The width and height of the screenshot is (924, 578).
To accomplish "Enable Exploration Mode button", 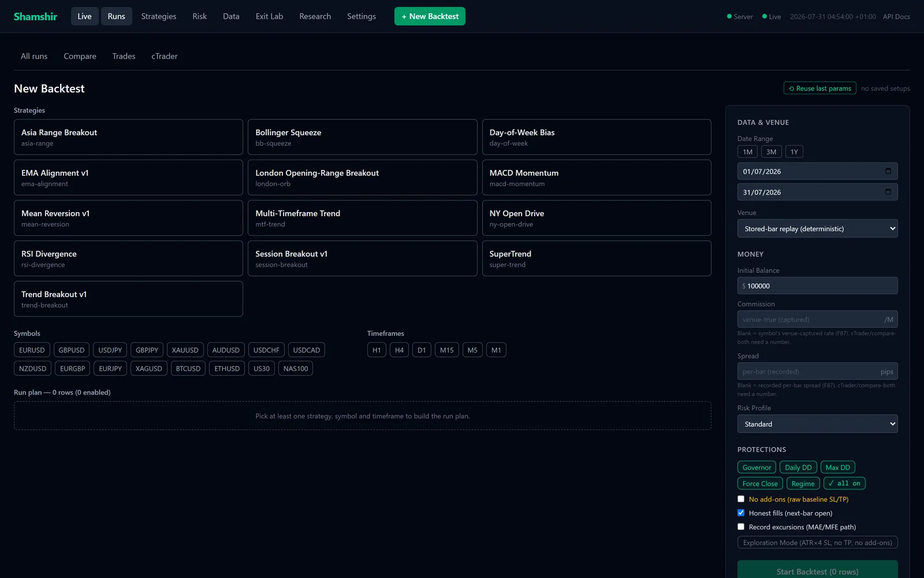I will click(x=817, y=542).
